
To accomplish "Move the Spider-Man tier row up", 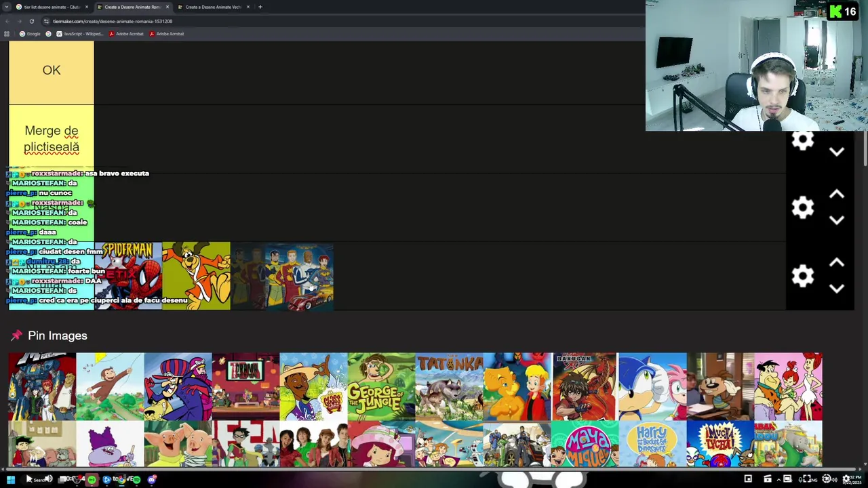I will pos(837,263).
